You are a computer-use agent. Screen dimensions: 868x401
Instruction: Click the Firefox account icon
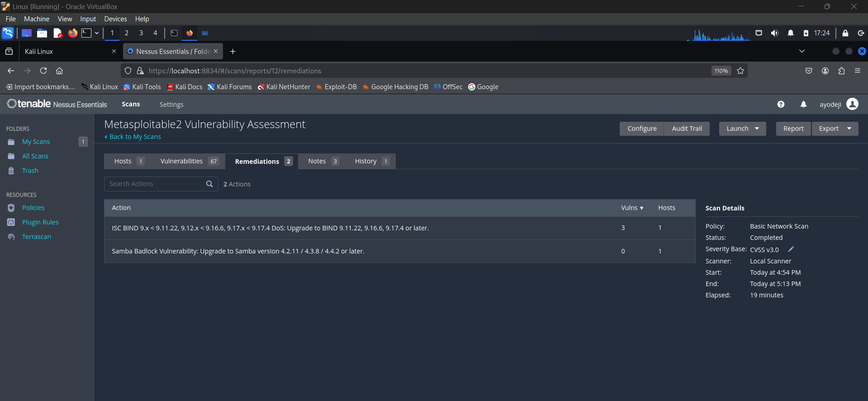[825, 71]
